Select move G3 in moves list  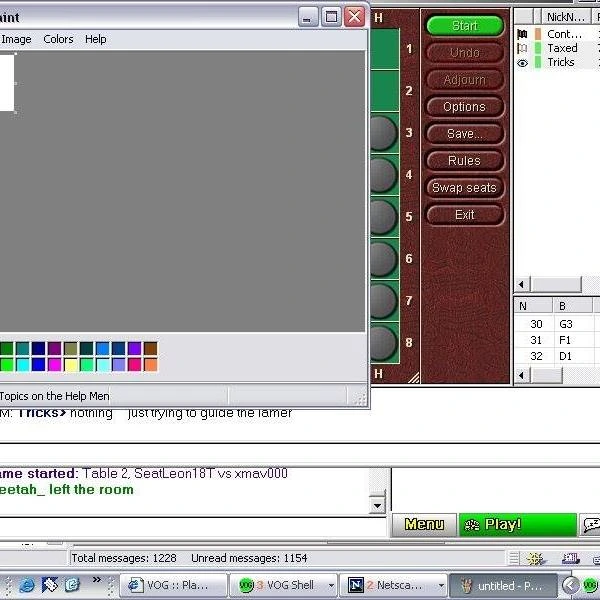click(566, 324)
